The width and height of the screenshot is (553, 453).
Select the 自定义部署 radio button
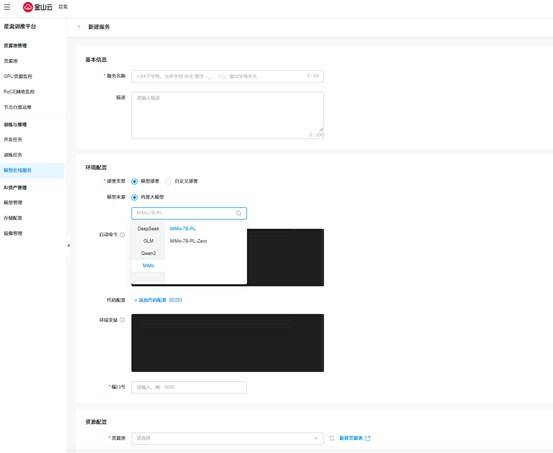click(168, 181)
